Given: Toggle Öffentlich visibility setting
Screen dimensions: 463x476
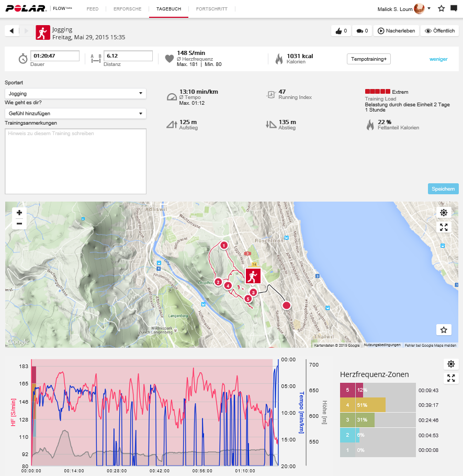Looking at the screenshot, I should pyautogui.click(x=439, y=31).
